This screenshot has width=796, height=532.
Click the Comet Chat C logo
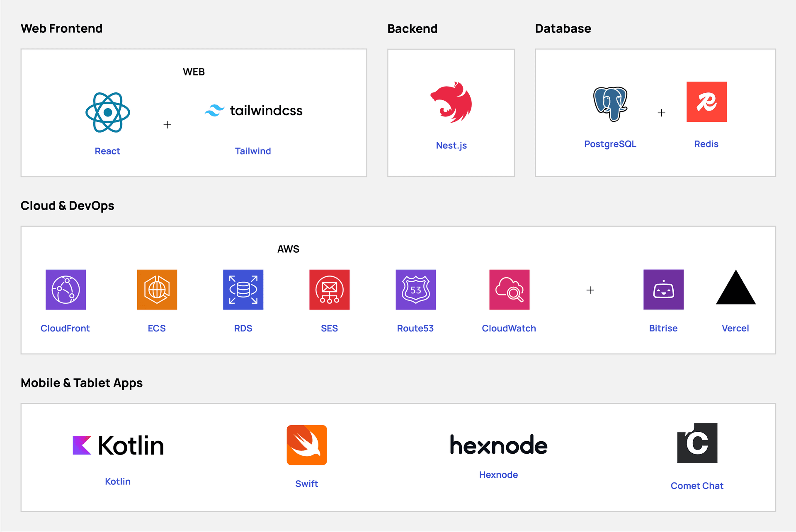click(x=697, y=443)
